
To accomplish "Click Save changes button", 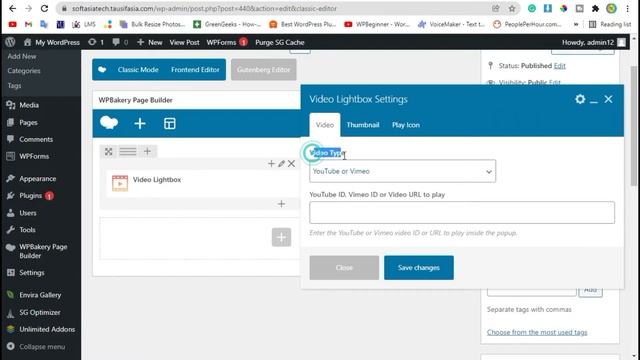I will click(x=418, y=268).
